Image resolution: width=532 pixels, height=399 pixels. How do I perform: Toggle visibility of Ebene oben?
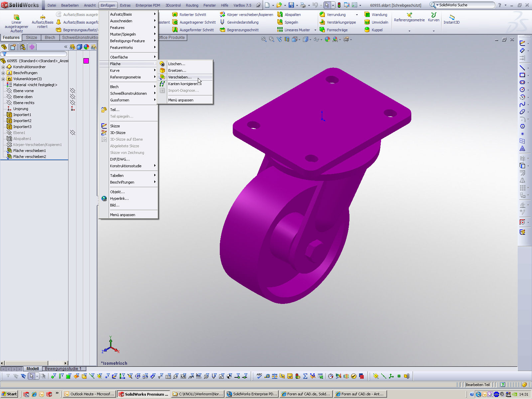(x=72, y=97)
